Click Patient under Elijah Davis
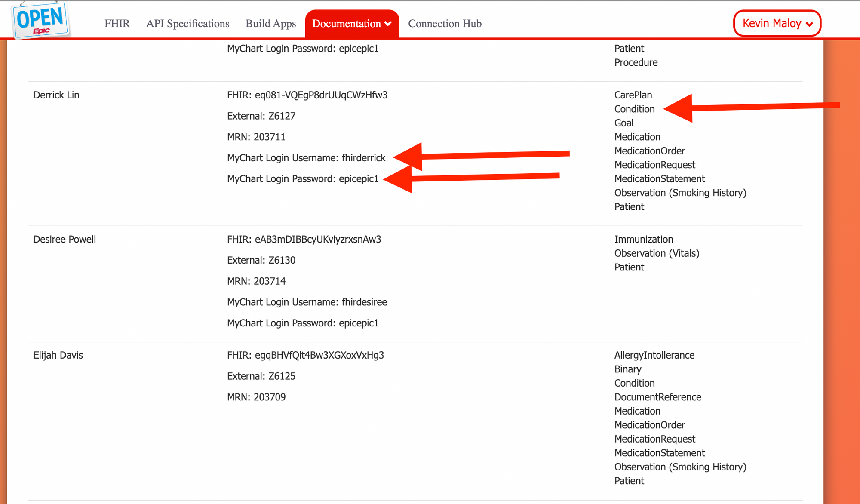Image resolution: width=860 pixels, height=504 pixels. [629, 481]
